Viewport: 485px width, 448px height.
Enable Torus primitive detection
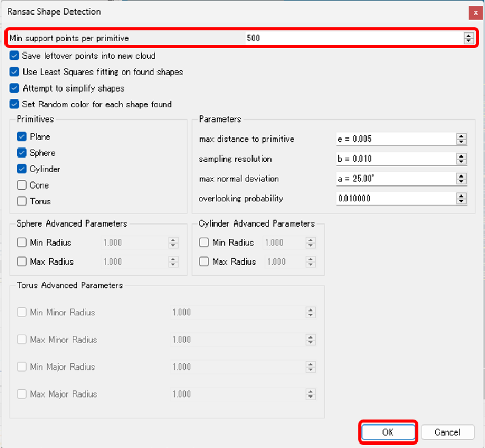click(x=22, y=201)
